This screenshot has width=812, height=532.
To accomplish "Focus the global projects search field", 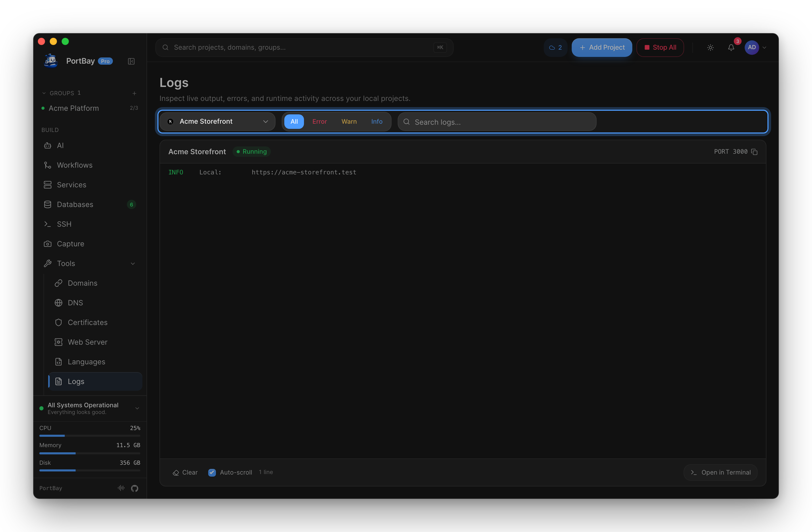I will point(304,47).
